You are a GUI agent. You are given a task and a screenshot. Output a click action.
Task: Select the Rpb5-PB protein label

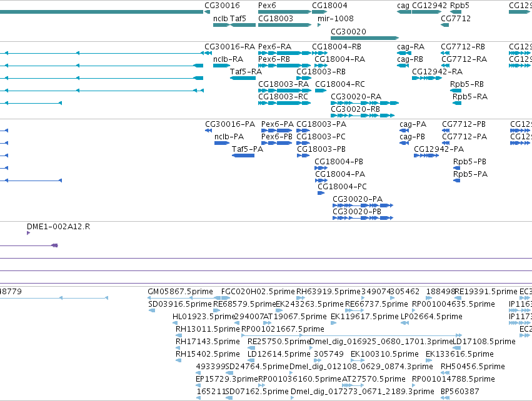(x=469, y=162)
